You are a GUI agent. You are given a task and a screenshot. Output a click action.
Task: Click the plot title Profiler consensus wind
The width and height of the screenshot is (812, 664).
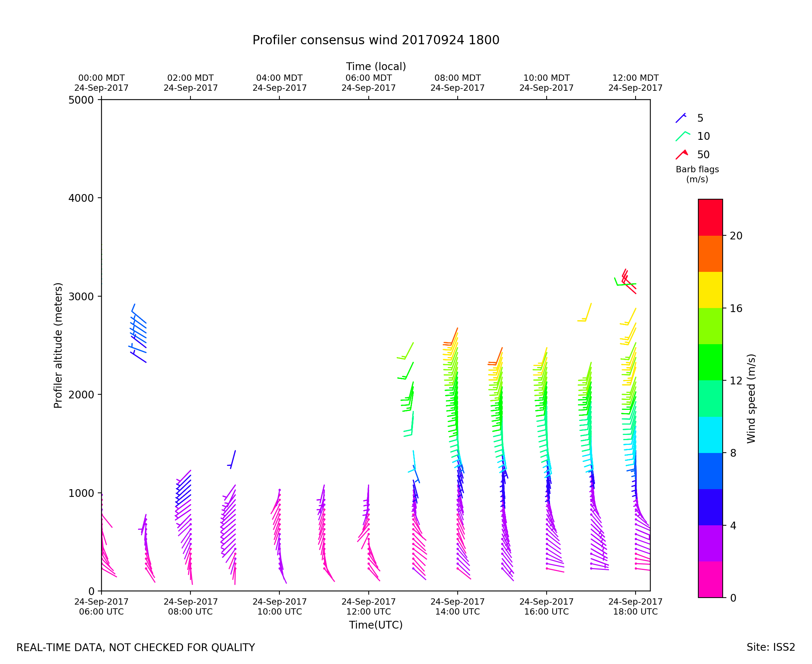click(375, 40)
